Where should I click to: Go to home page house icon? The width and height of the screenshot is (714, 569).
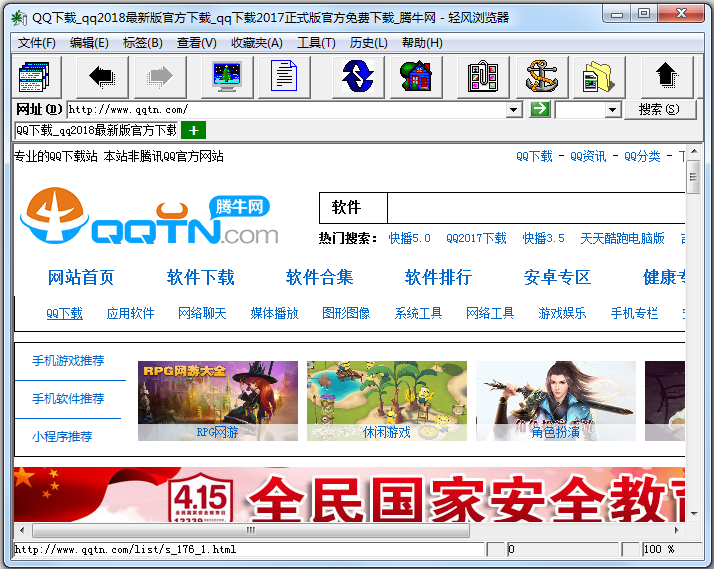click(416, 77)
